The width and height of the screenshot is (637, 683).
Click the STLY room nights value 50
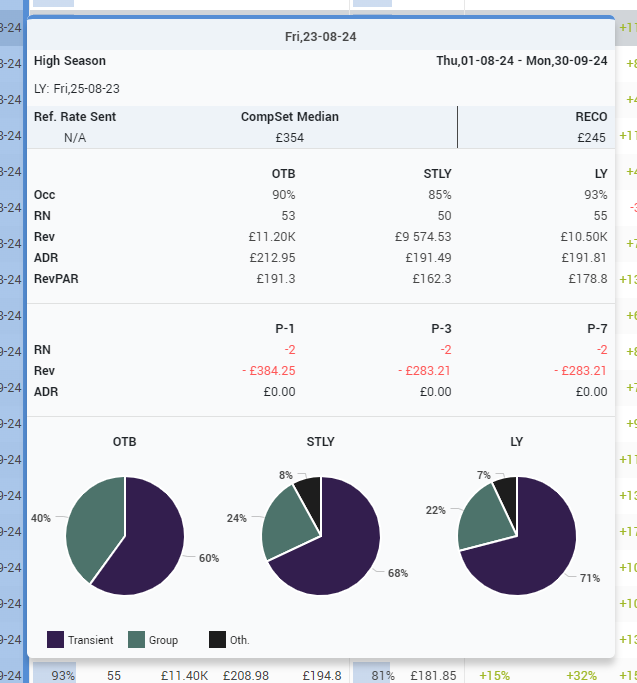[x=444, y=216]
